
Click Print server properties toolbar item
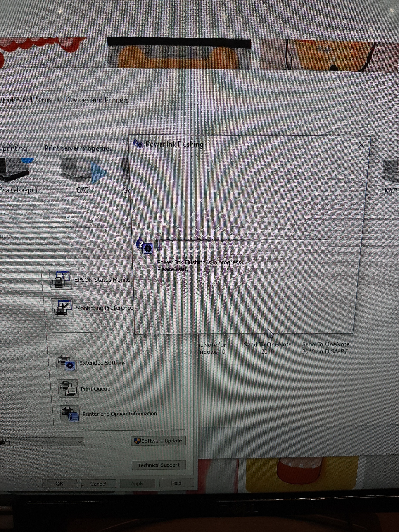pyautogui.click(x=78, y=148)
